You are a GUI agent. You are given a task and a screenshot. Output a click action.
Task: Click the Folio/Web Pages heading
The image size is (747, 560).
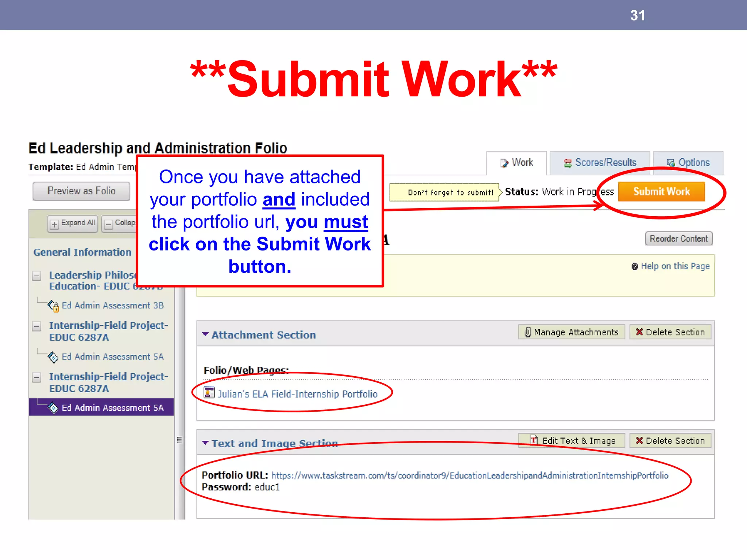click(x=246, y=370)
